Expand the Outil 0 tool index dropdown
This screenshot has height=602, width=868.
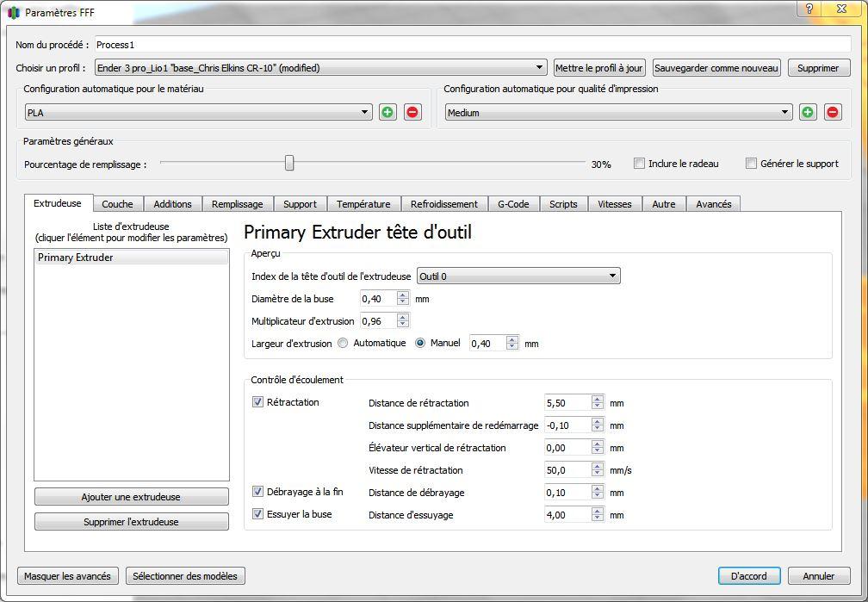[x=518, y=276]
